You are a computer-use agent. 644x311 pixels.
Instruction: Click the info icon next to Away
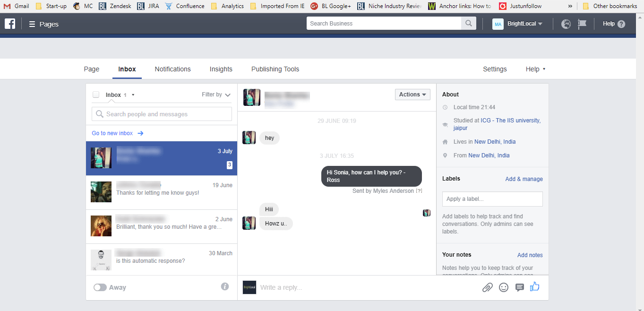coord(225,286)
